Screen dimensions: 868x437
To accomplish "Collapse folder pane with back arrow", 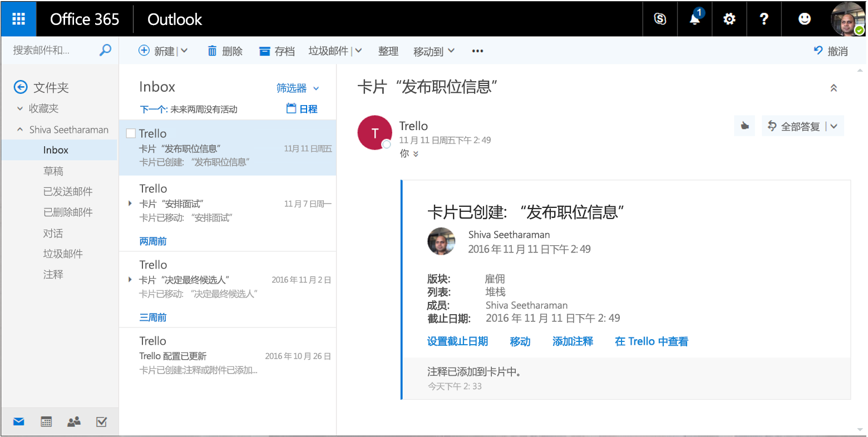I will click(x=21, y=87).
